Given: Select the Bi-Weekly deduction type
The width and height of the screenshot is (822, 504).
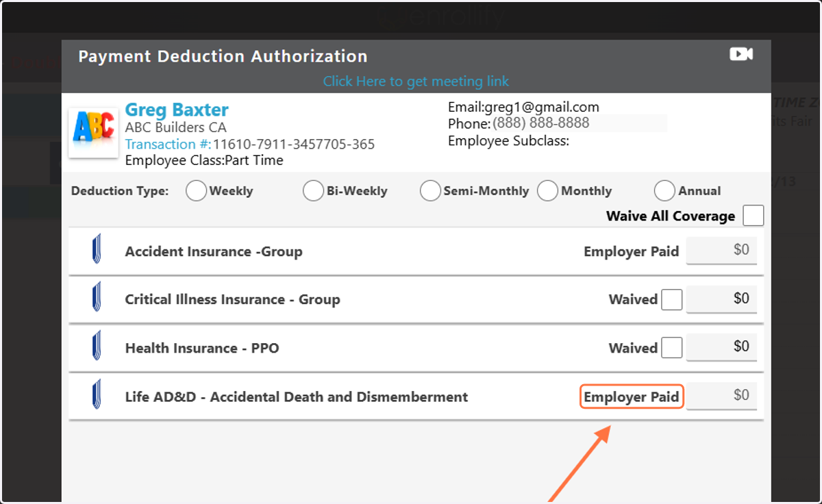Looking at the screenshot, I should (x=314, y=191).
